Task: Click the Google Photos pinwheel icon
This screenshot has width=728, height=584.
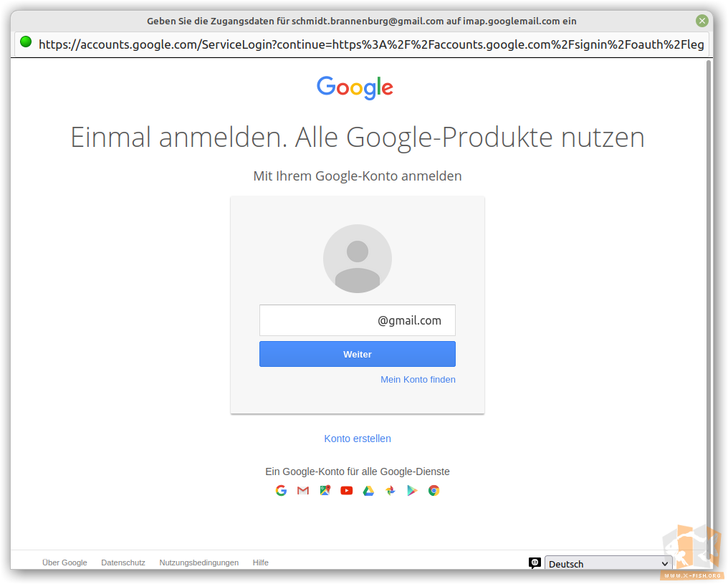Action: pos(391,491)
